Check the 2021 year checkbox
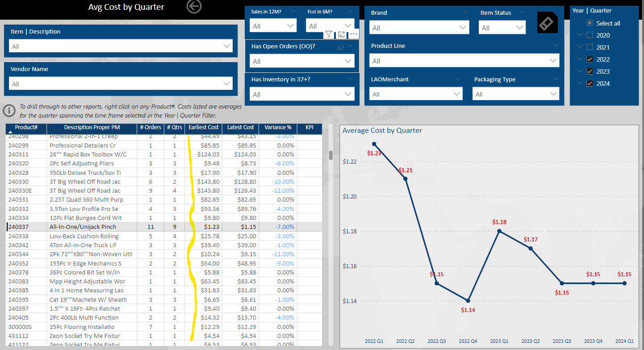Screen dimensions: 644x350 [x=590, y=47]
